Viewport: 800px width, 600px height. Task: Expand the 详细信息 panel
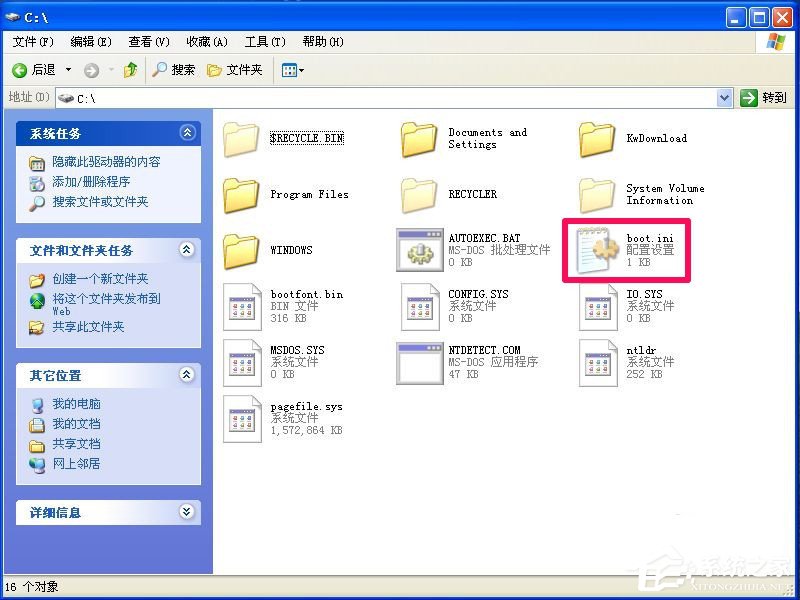186,512
